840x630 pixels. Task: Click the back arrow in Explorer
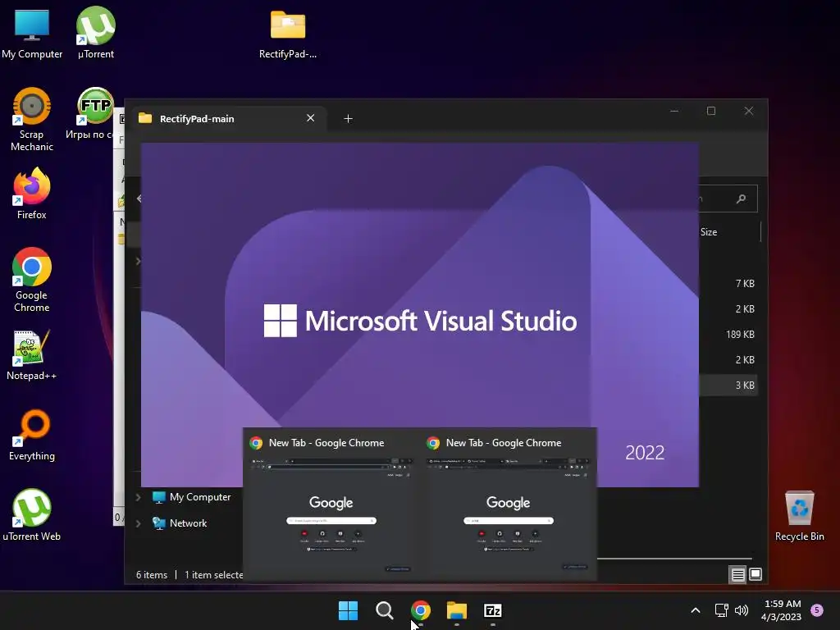(139, 199)
